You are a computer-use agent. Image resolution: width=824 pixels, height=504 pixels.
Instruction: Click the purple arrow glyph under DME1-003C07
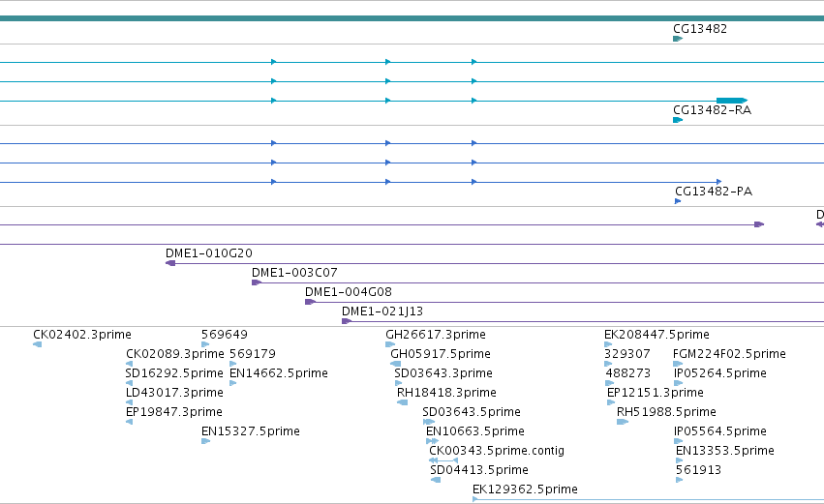tap(257, 282)
